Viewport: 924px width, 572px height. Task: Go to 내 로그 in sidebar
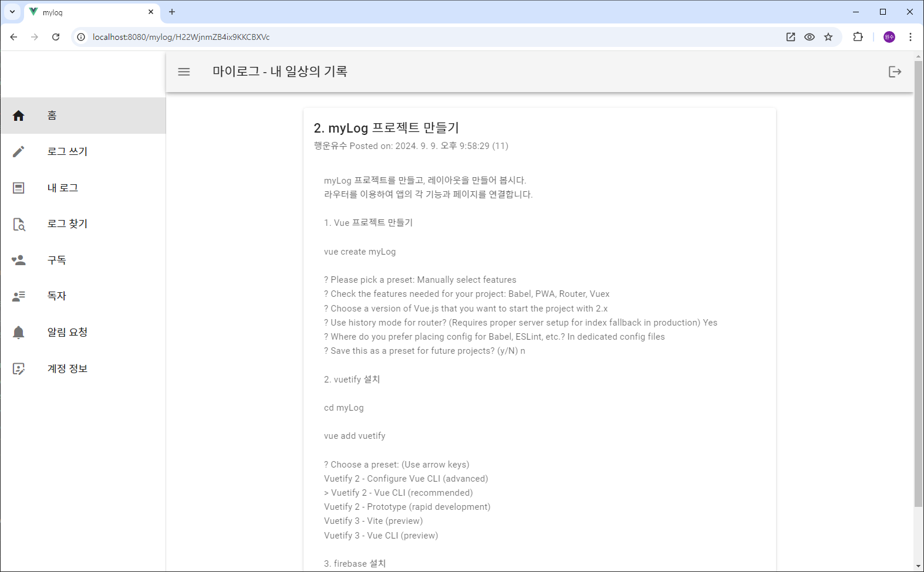(83, 188)
